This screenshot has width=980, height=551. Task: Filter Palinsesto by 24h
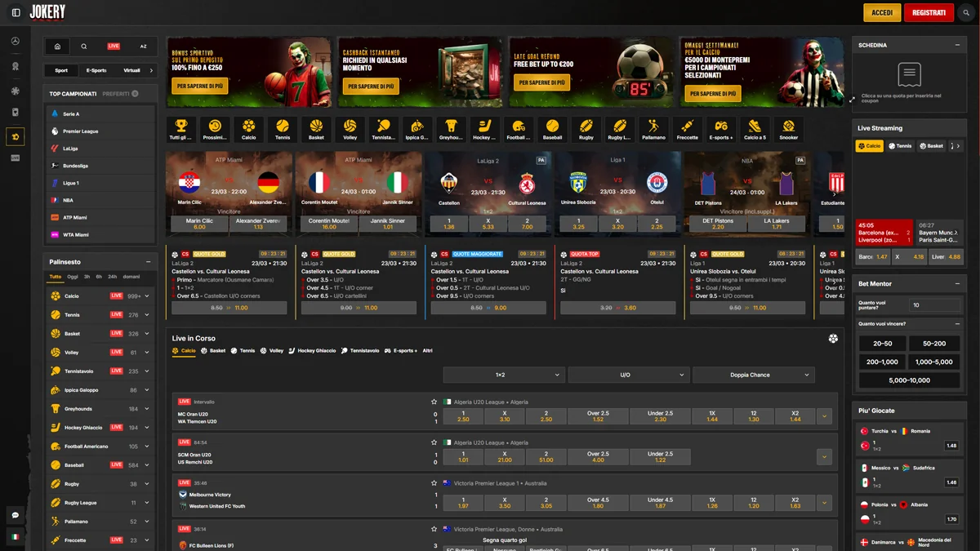[x=113, y=277]
